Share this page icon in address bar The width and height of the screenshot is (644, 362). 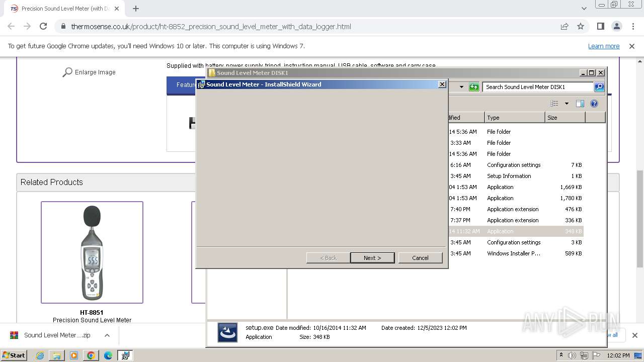[x=565, y=26]
